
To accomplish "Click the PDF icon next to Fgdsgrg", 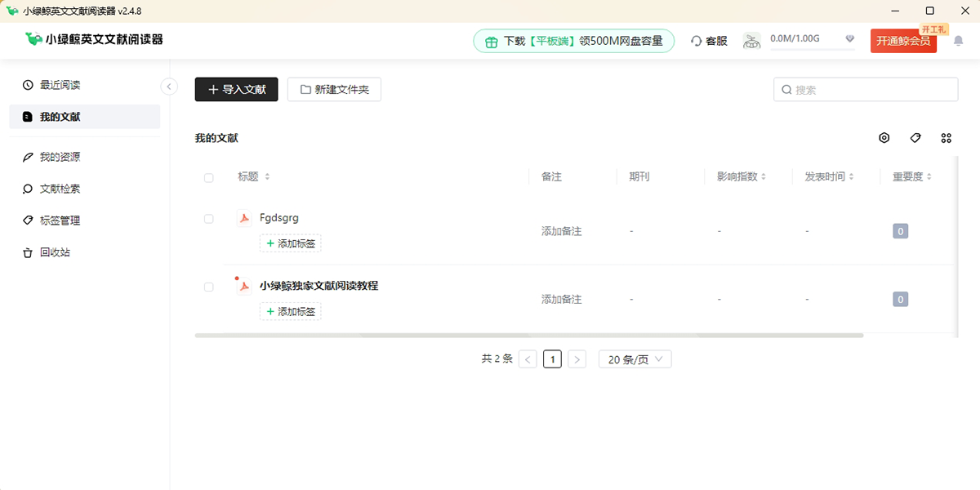I will (243, 217).
